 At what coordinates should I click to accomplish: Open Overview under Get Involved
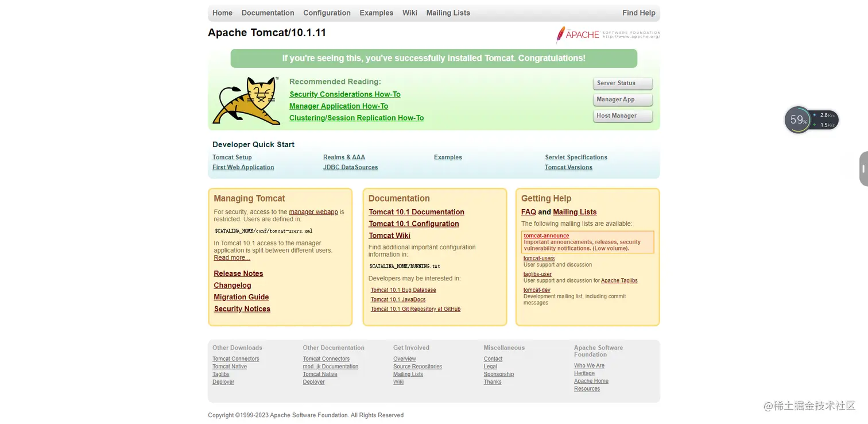[405, 359]
